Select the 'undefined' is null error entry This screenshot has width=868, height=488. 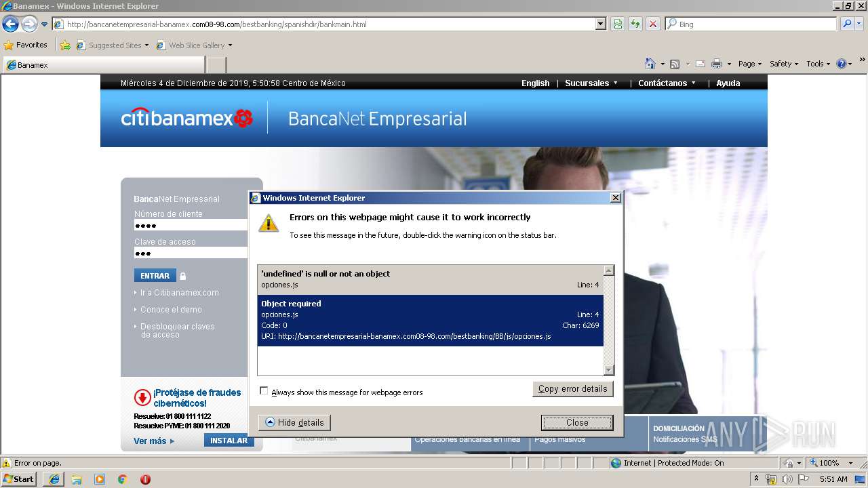click(430, 279)
